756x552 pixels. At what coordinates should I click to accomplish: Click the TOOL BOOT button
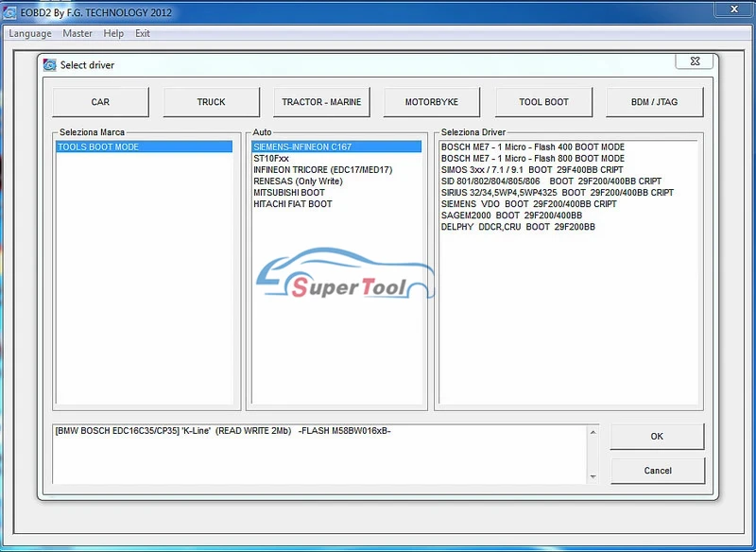tap(544, 102)
